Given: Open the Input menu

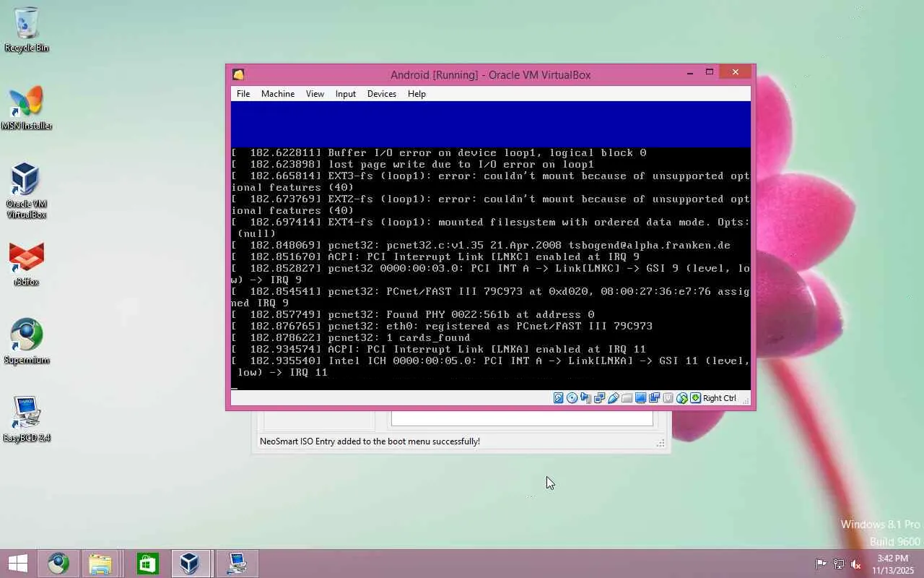Looking at the screenshot, I should 346,94.
